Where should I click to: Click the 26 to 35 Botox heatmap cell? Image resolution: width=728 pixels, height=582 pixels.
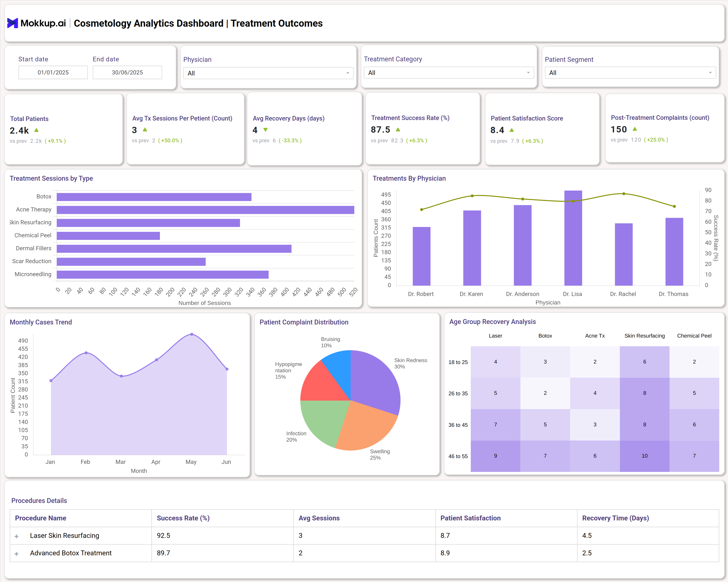point(545,393)
